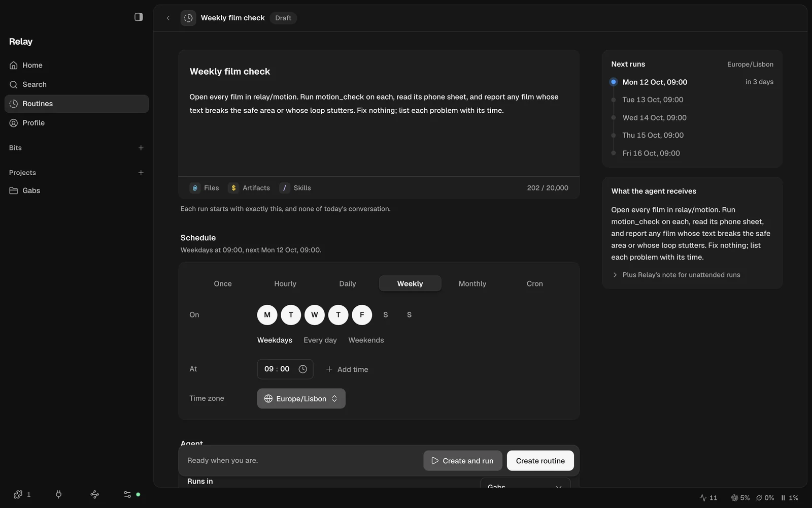Toggle Friday day circle
812x508 pixels.
362,315
